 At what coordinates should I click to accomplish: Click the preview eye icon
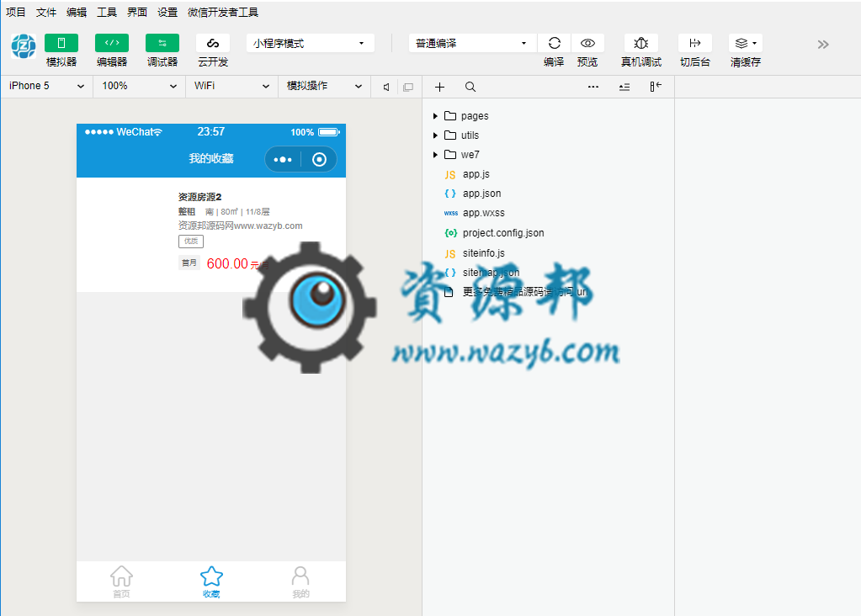(x=587, y=44)
